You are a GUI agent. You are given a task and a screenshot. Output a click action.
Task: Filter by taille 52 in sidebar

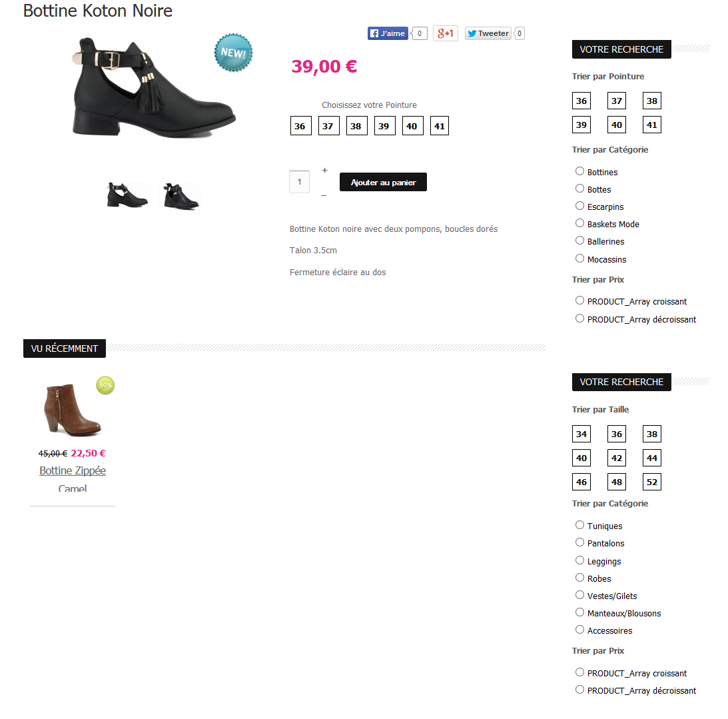pos(652,482)
